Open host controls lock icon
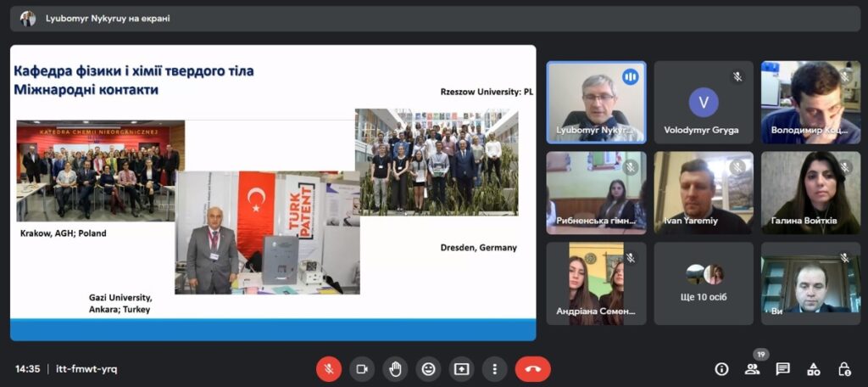This screenshot has width=868, height=387. [x=844, y=368]
